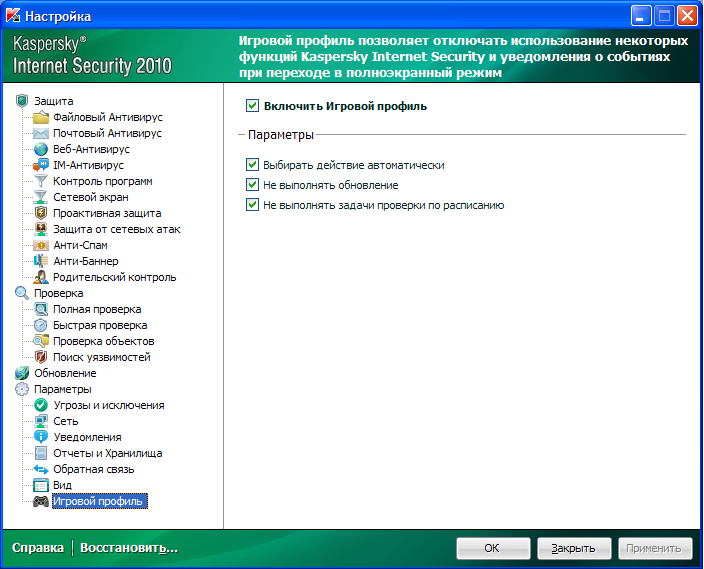Select Обратная связь entry
The width and height of the screenshot is (704, 569).
pos(94,469)
